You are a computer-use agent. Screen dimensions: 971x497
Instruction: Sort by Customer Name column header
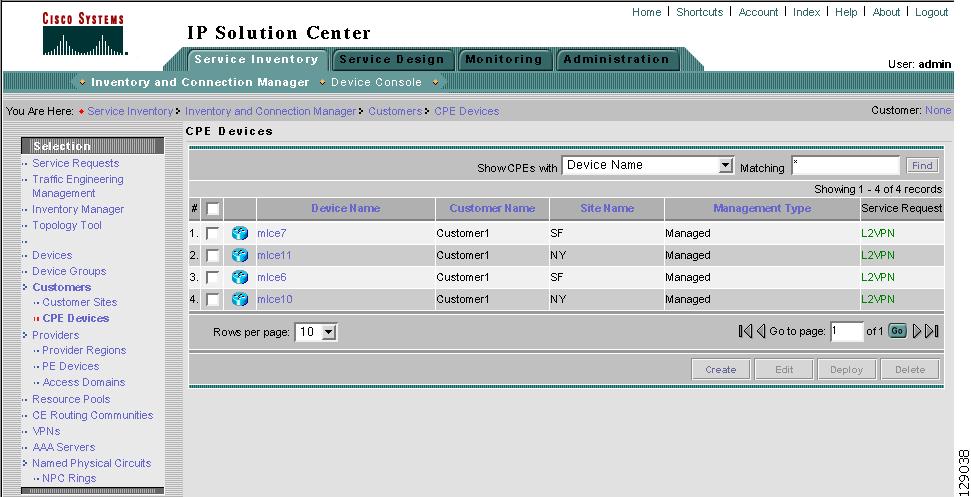[x=492, y=209]
